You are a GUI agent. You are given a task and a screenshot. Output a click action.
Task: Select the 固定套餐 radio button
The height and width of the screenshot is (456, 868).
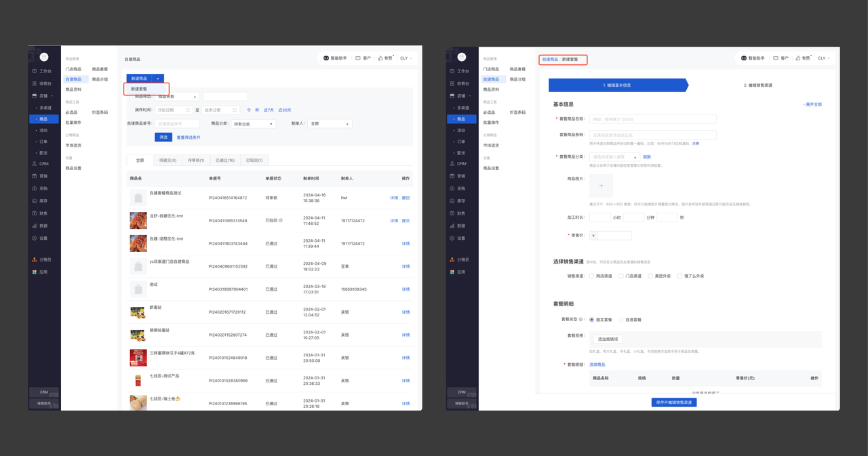click(591, 320)
